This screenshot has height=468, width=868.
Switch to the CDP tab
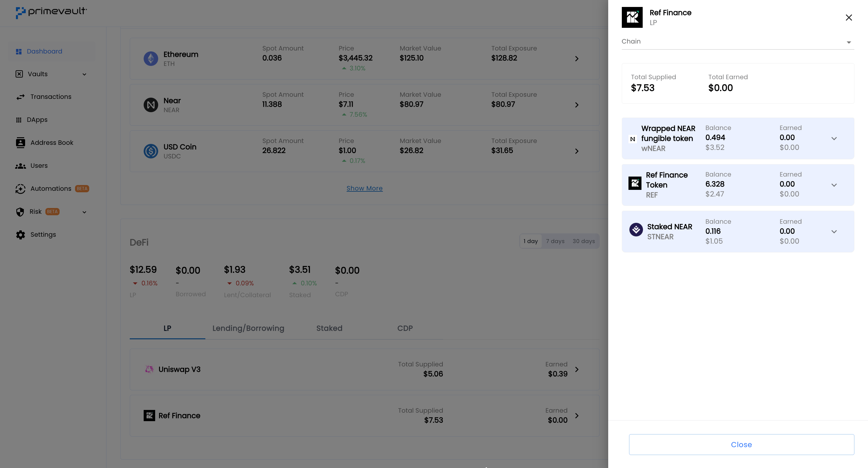tap(405, 328)
